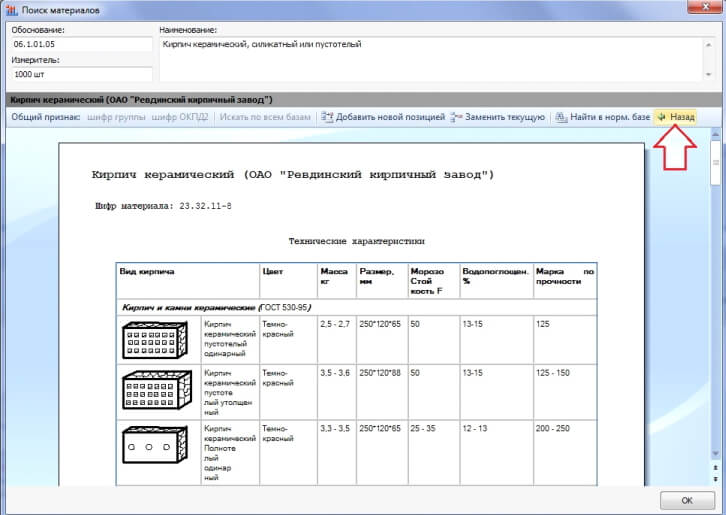Viewport: 726px width, 515px height.
Task: Click the Измеритель field with 1000 шт
Action: (81, 74)
